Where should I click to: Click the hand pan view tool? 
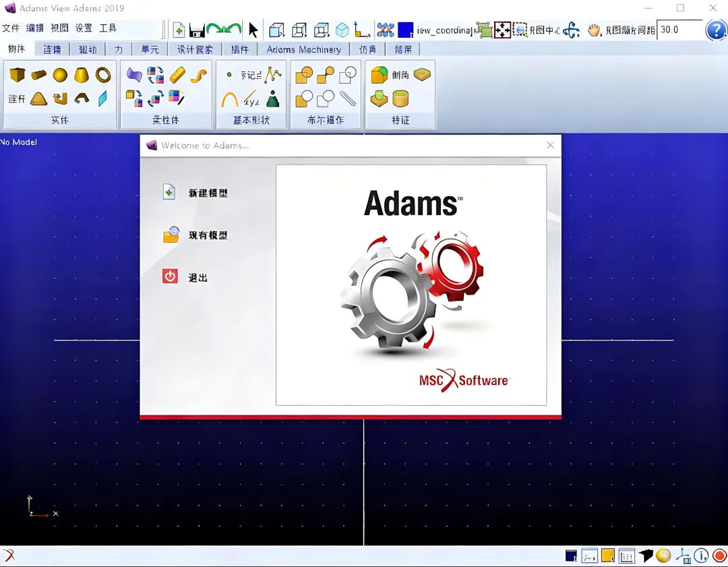[x=594, y=30]
